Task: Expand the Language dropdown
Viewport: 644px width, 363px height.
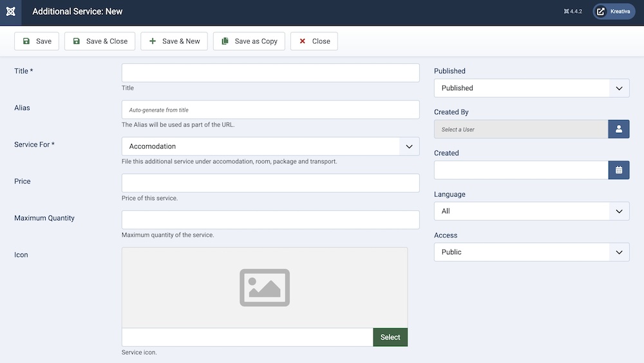Action: pos(531,211)
